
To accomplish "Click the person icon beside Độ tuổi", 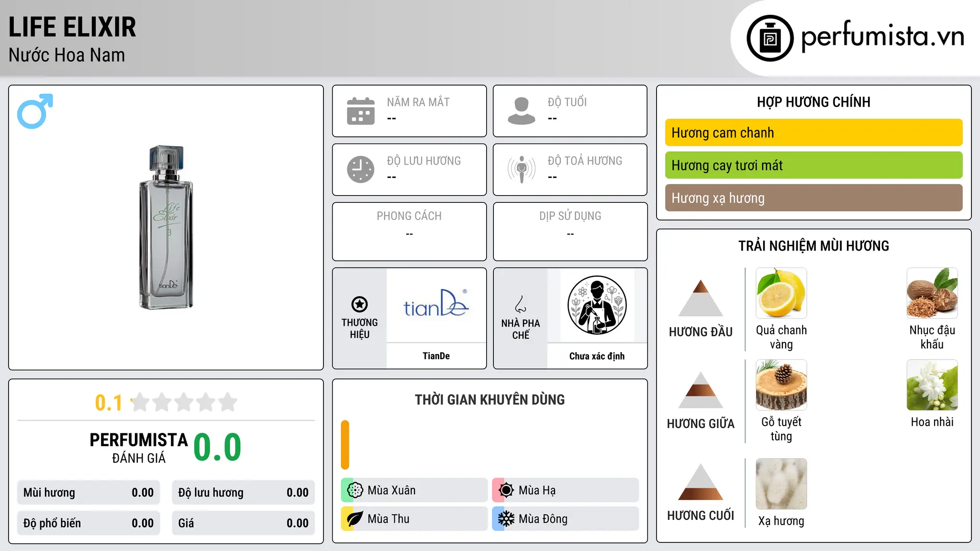I will tap(522, 111).
